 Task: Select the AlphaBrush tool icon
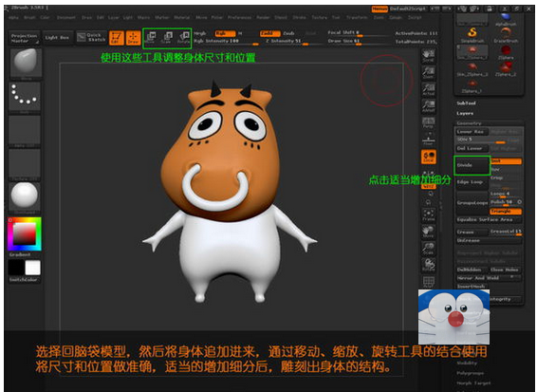[506, 19]
